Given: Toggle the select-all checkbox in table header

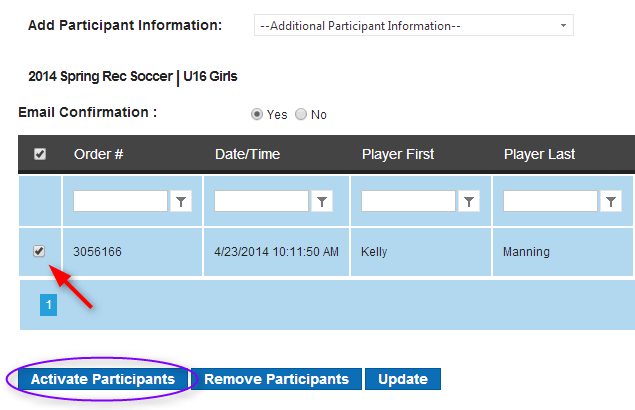Looking at the screenshot, I should pos(40,154).
